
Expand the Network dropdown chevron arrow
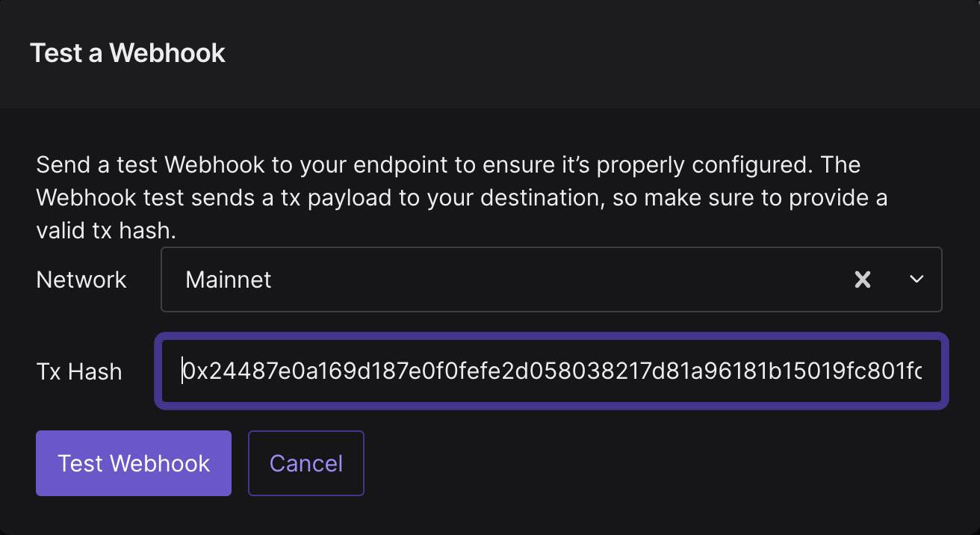point(917,279)
